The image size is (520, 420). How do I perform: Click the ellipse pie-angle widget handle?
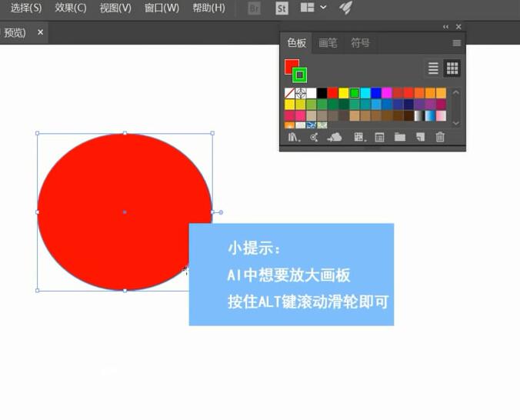click(221, 212)
